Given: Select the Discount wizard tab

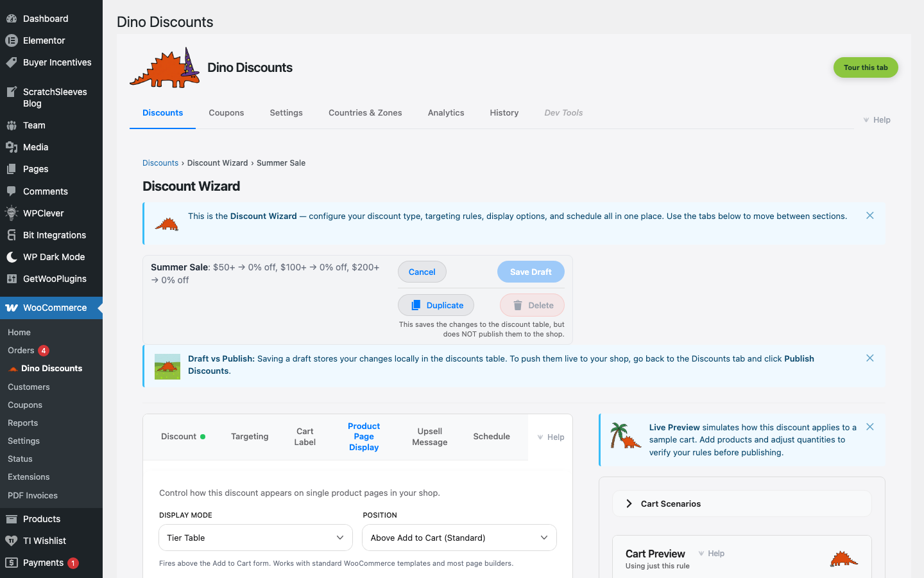Looking at the screenshot, I should [183, 437].
